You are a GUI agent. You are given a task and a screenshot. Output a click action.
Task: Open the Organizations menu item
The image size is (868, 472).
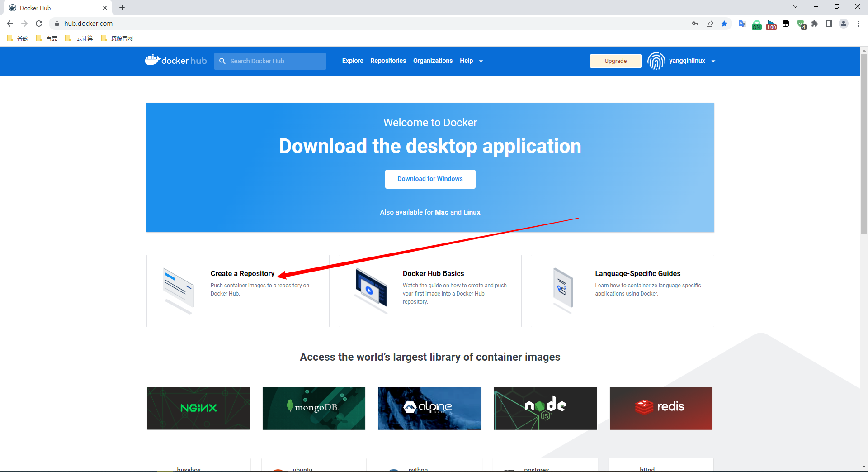(x=433, y=61)
